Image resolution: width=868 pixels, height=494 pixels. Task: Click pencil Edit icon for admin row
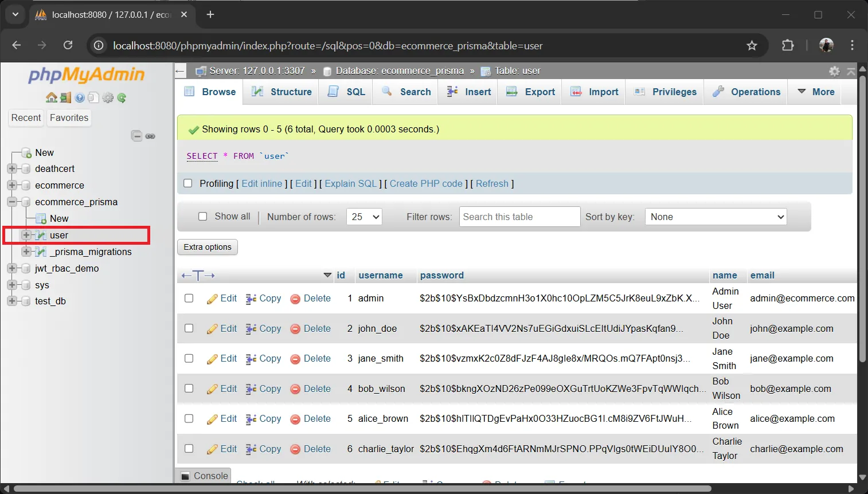click(212, 299)
